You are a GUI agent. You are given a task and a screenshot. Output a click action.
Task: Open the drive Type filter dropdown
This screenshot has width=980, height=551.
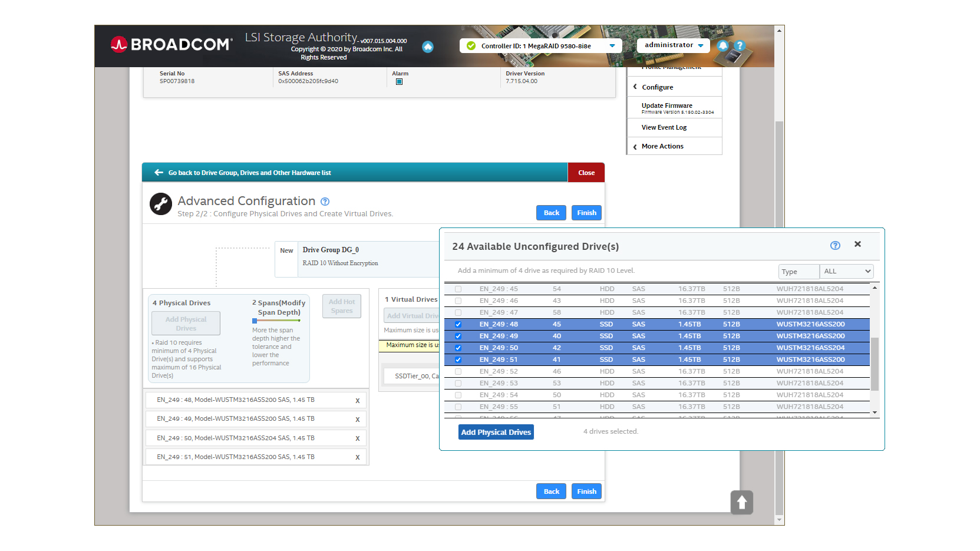pos(847,271)
